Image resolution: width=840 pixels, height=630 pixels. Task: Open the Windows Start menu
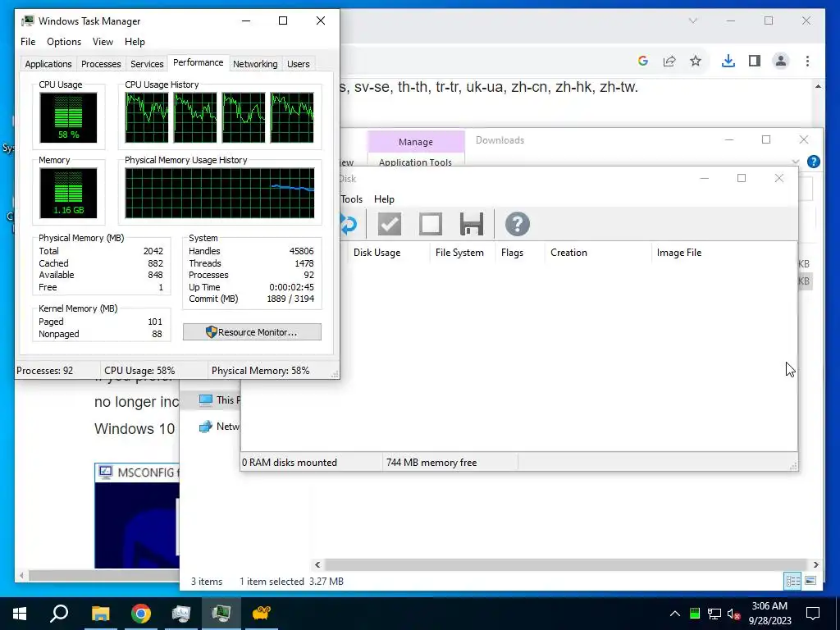(x=20, y=614)
